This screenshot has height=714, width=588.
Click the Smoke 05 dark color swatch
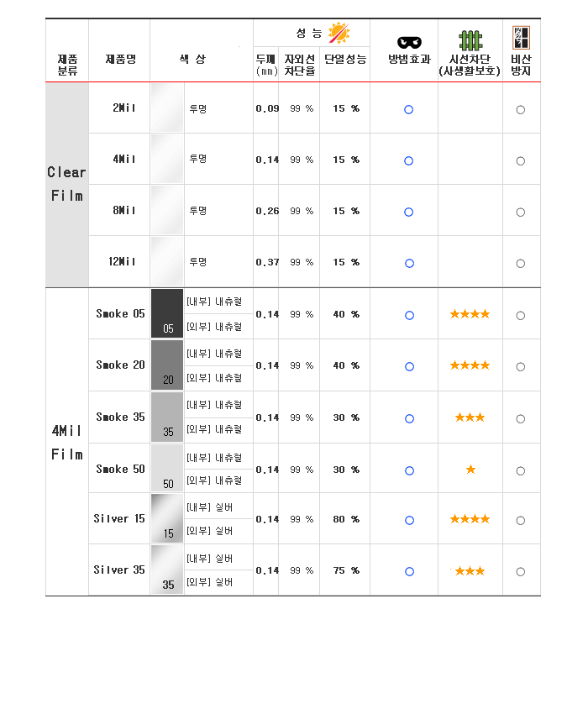tap(167, 313)
